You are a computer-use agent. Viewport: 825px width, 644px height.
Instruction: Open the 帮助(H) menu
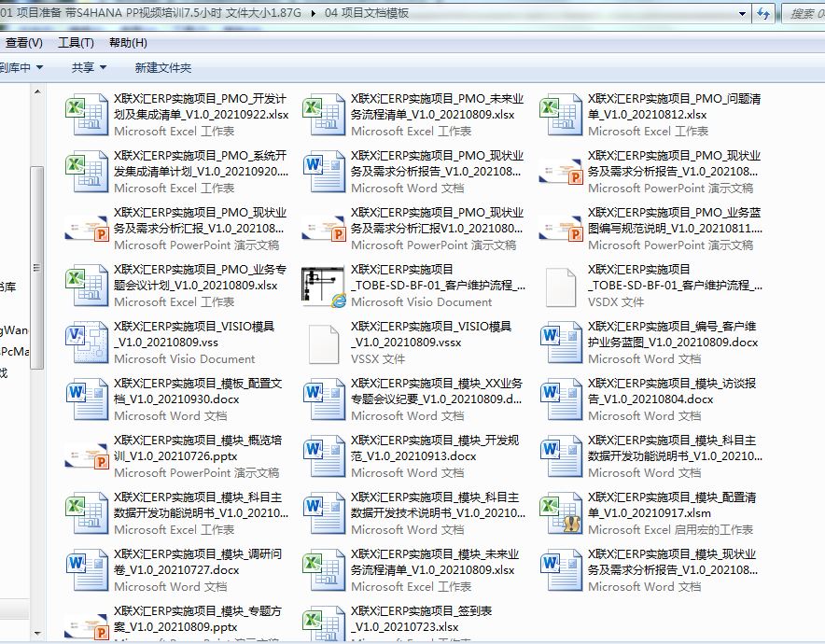tap(128, 43)
